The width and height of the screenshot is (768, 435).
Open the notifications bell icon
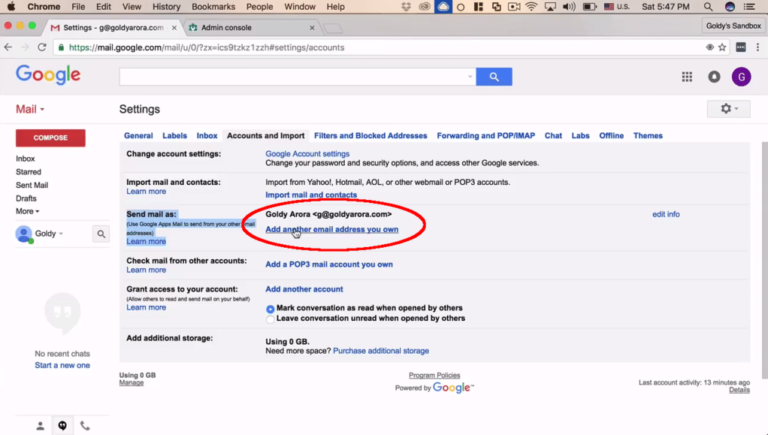tap(714, 77)
